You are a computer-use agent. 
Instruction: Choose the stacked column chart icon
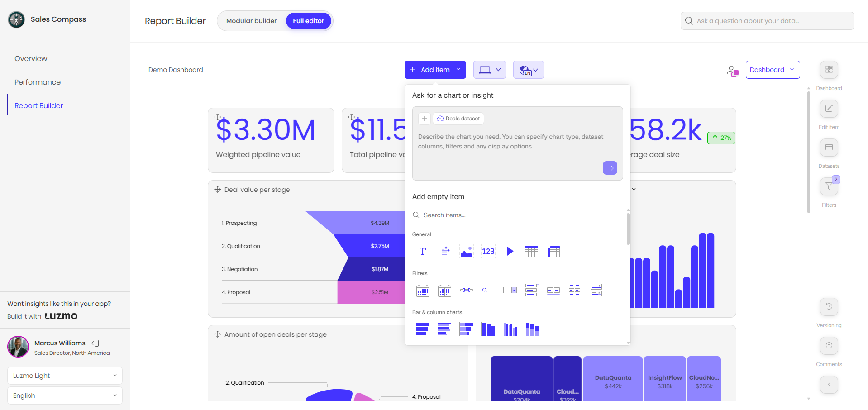click(531, 329)
